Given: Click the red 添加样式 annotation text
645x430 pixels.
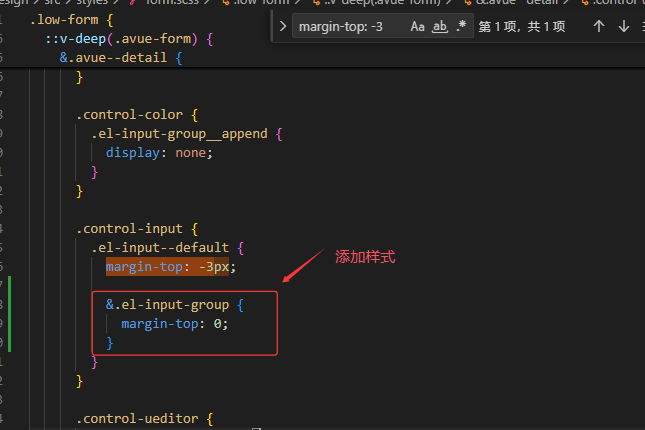Looking at the screenshot, I should tap(365, 258).
